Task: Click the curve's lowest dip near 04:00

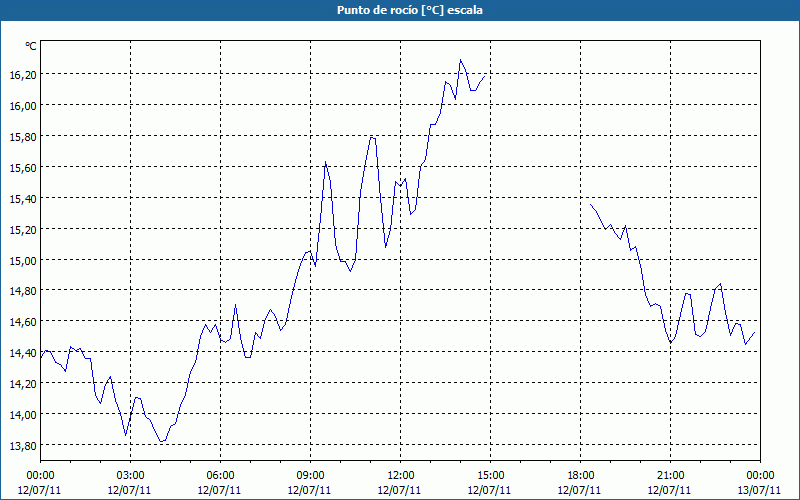Action: tap(162, 441)
